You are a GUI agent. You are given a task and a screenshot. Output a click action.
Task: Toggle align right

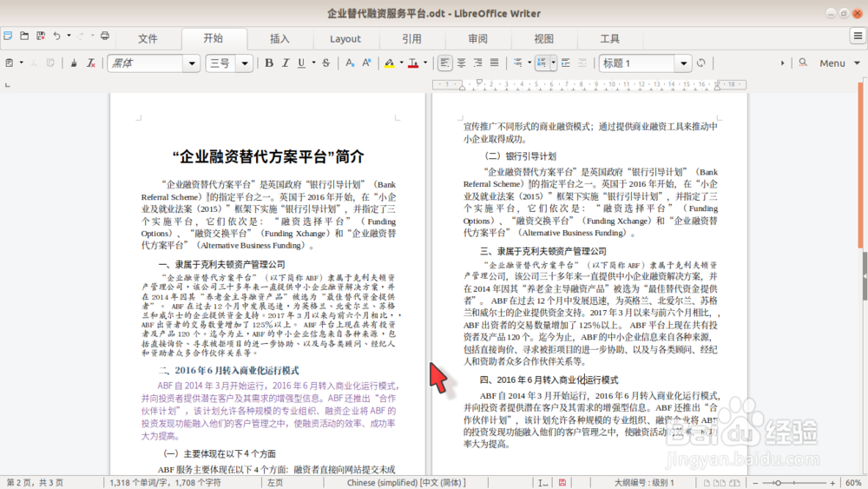pos(477,63)
